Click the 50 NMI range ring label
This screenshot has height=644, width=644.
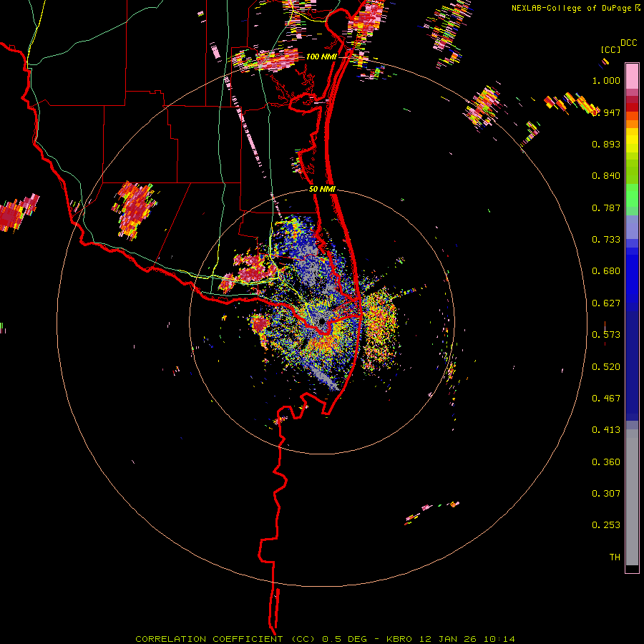point(322,190)
